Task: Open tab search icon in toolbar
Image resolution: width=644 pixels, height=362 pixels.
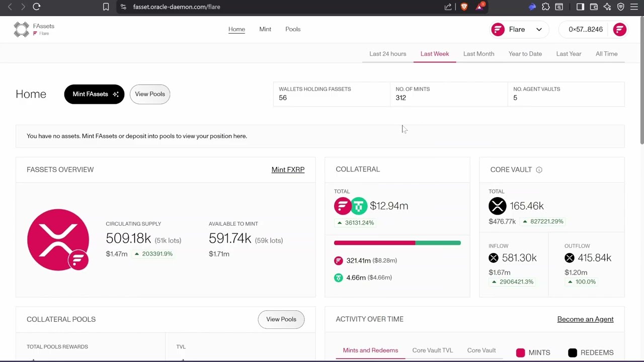Action: coord(559,7)
